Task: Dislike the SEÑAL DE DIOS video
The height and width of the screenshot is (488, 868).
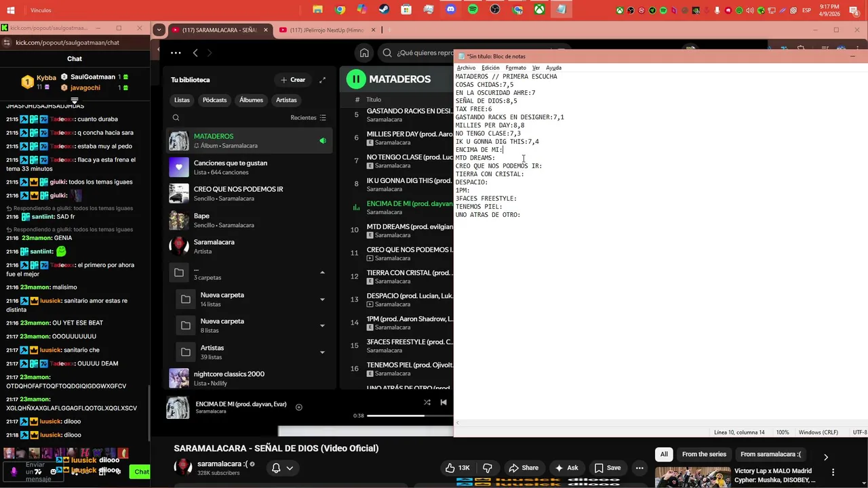Action: [x=487, y=468]
